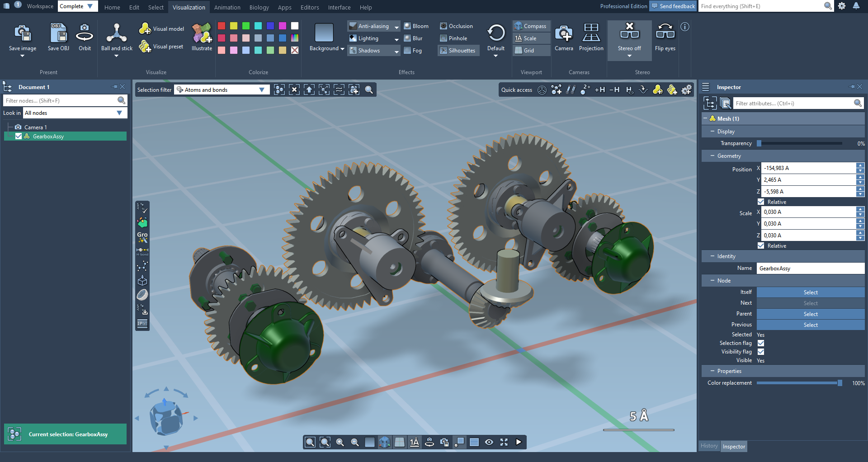This screenshot has width=868, height=462.
Task: Uncheck the GearboxAssy visibility checkbox
Action: [x=19, y=136]
